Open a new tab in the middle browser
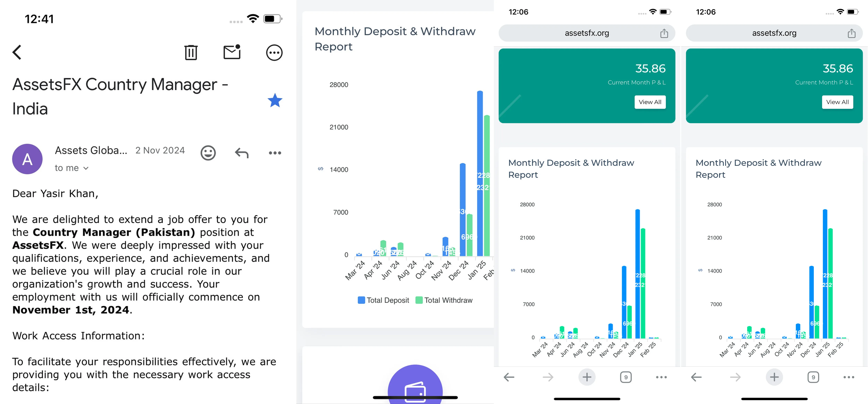 point(587,377)
